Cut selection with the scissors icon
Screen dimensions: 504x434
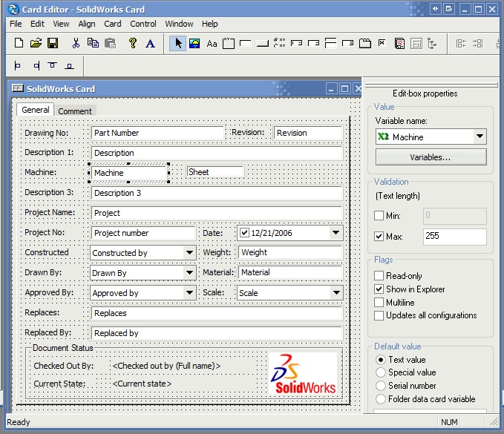76,43
